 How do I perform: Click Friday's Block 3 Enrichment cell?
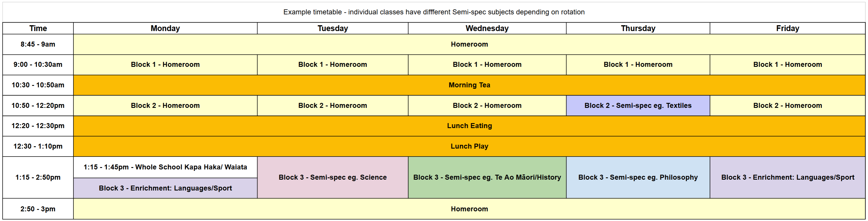click(x=787, y=178)
